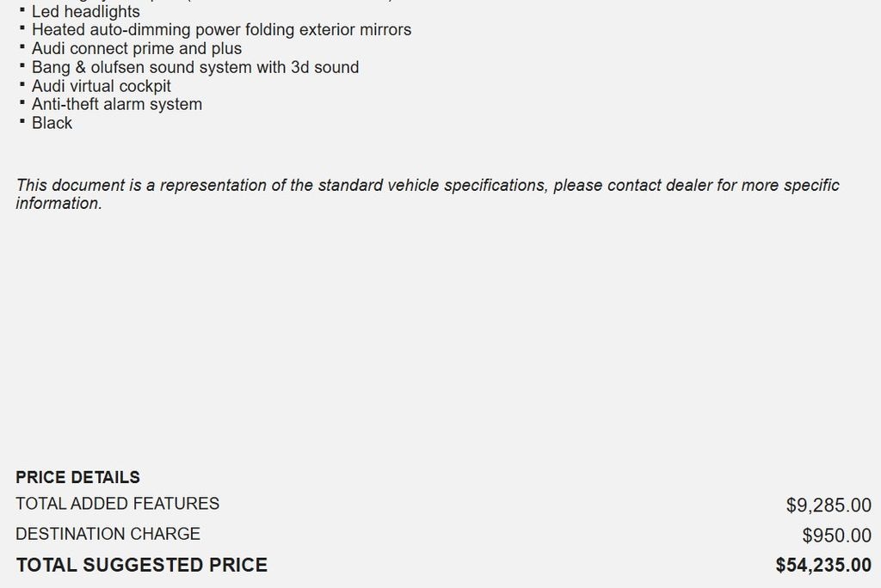Select the "DESTINATION CHARGE" label

108,534
